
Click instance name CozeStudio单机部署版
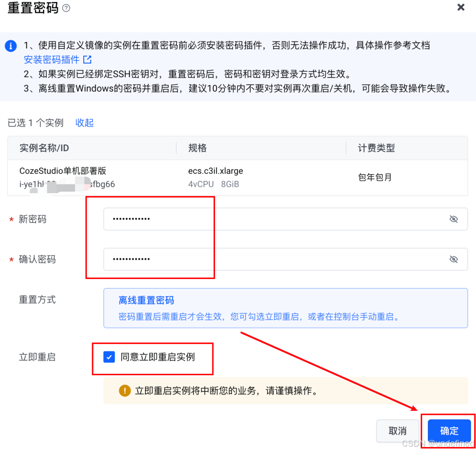(x=63, y=171)
